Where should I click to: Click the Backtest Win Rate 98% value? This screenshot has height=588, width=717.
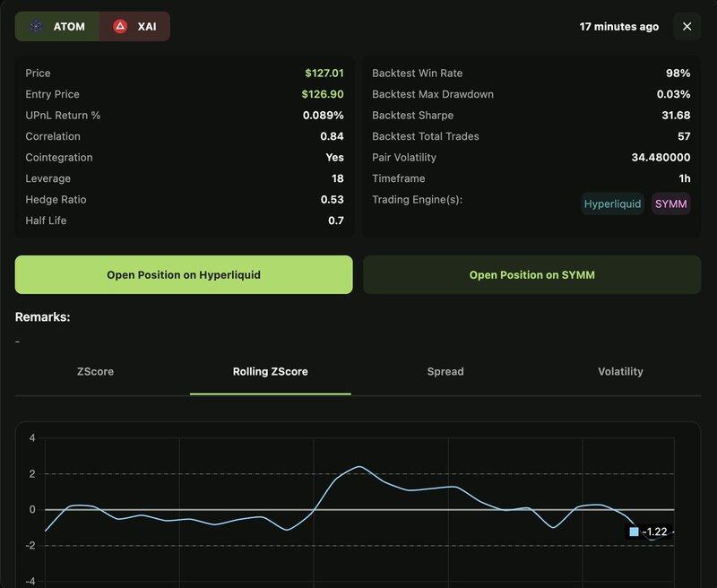coord(678,73)
